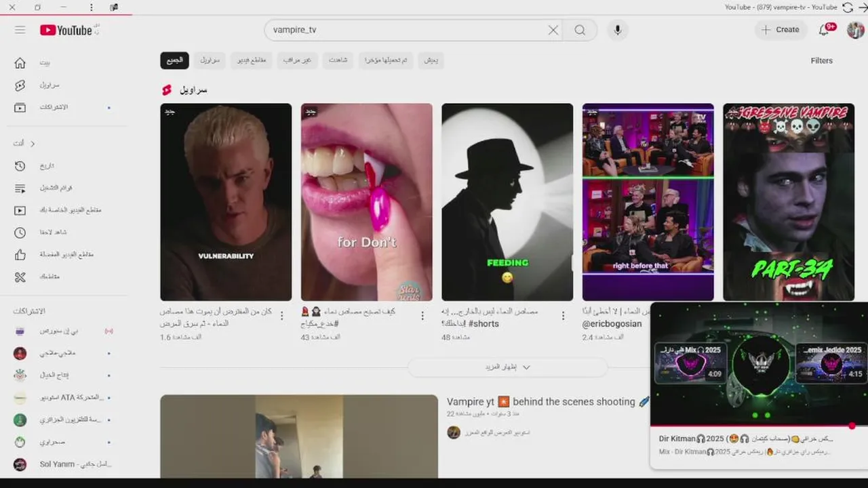Play the AGGRESSIVE VAMPIRE PART-3/4 short
Screen dimensions: 868x488
(x=789, y=202)
